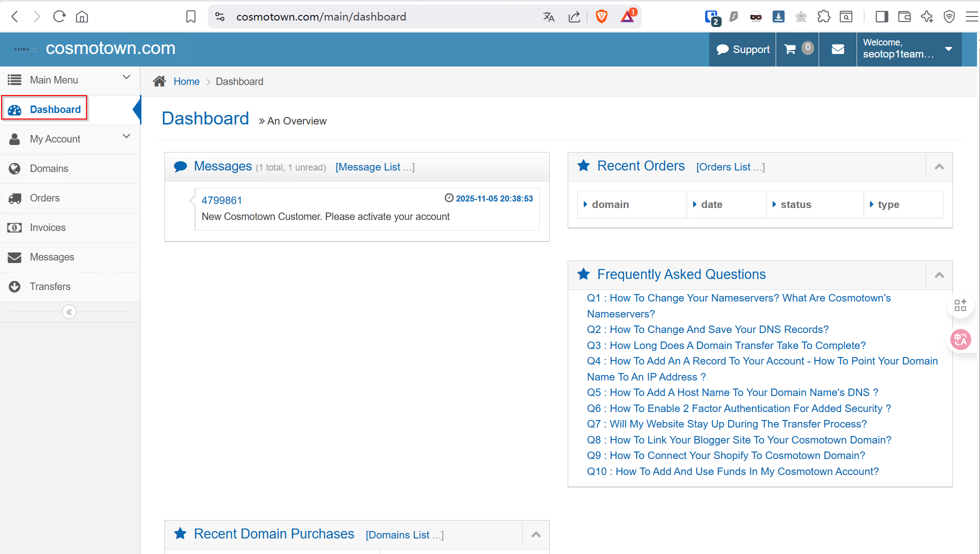Sort orders by domain column
Screen dimensions: 980x554
(x=632, y=204)
